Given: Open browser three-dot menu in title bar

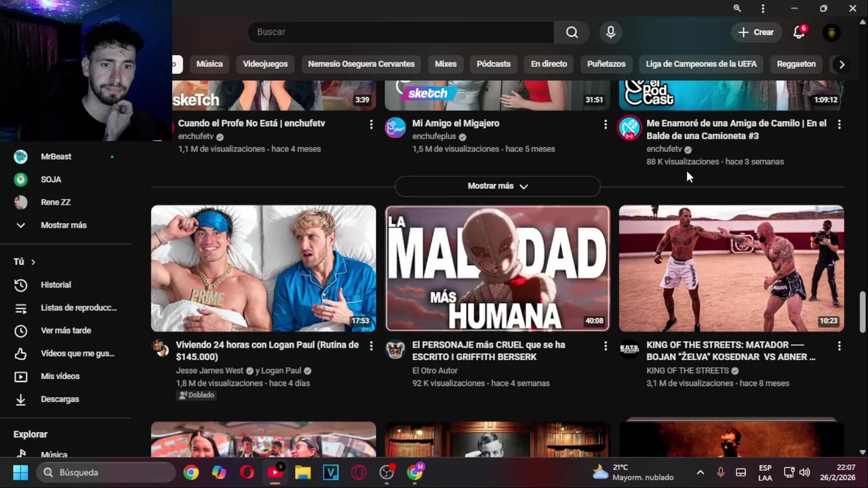Looking at the screenshot, I should (x=763, y=9).
